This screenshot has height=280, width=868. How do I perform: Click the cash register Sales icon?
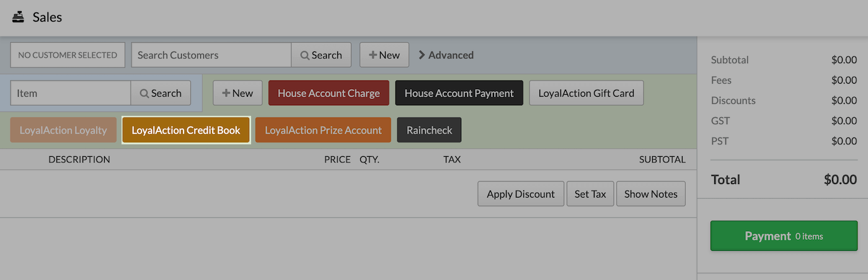(x=18, y=17)
